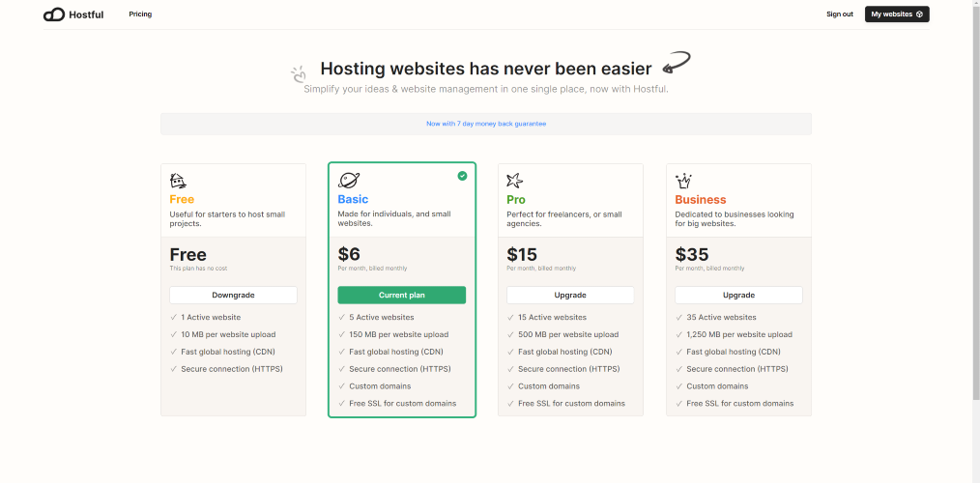Click the 7 day money back banner

[486, 124]
